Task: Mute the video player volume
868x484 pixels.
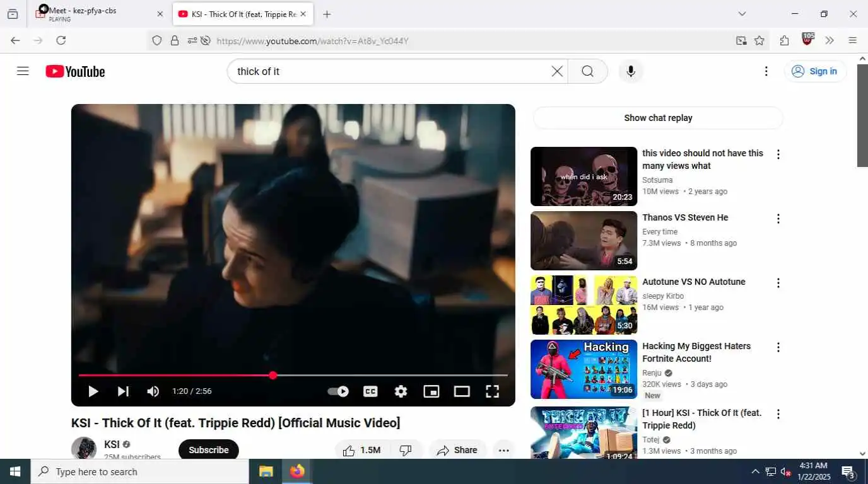Action: (x=153, y=391)
